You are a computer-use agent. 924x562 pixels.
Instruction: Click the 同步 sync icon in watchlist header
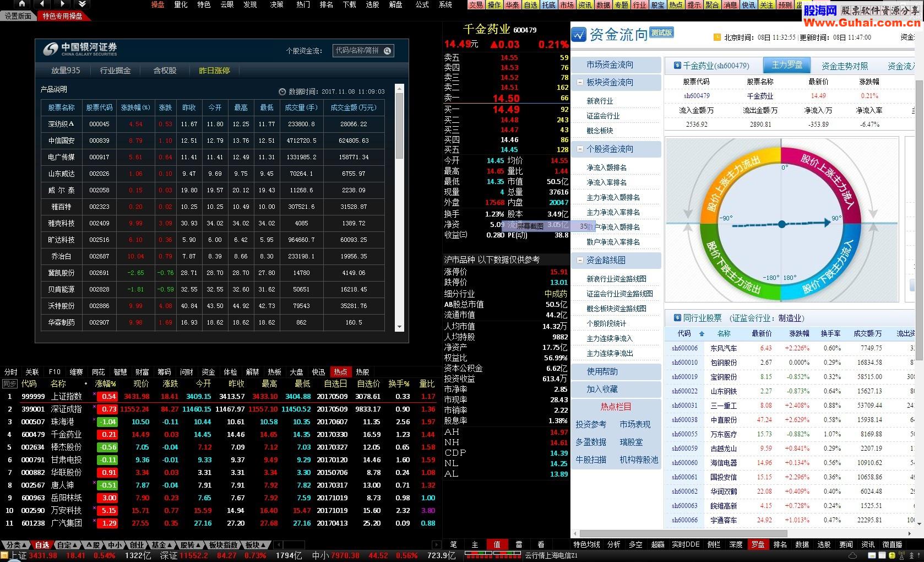9,383
